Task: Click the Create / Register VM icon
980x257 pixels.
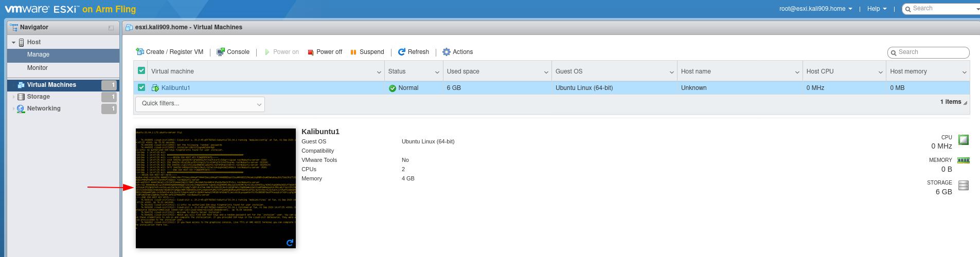Action: tap(139, 51)
